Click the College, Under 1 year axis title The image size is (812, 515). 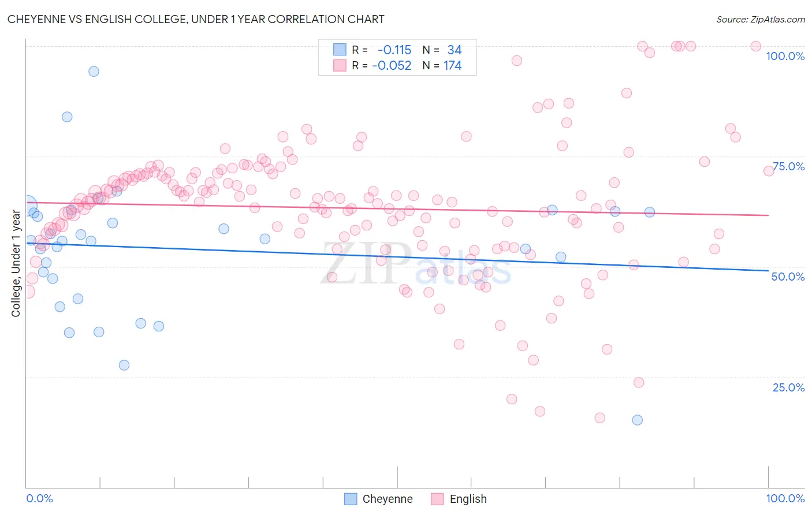click(x=16, y=264)
